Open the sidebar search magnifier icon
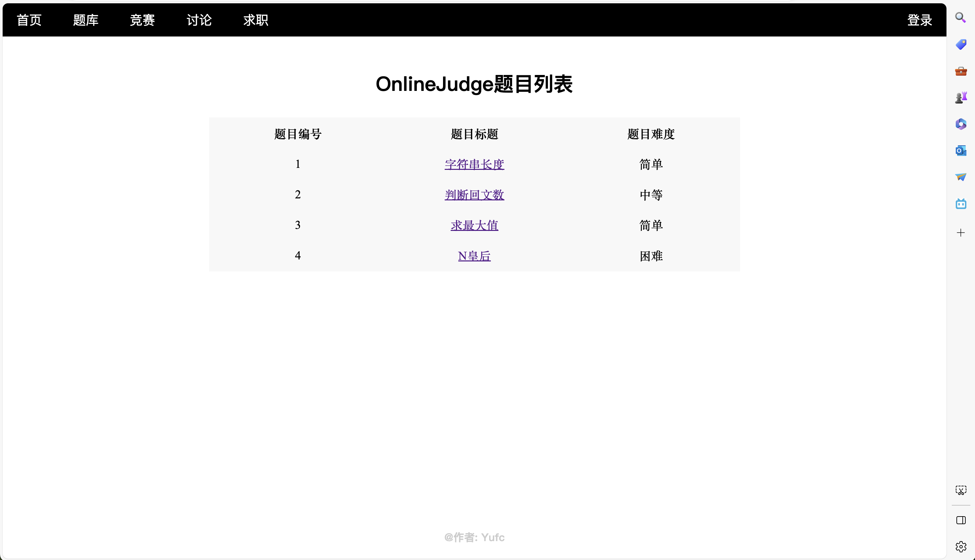975x560 pixels. pyautogui.click(x=960, y=18)
